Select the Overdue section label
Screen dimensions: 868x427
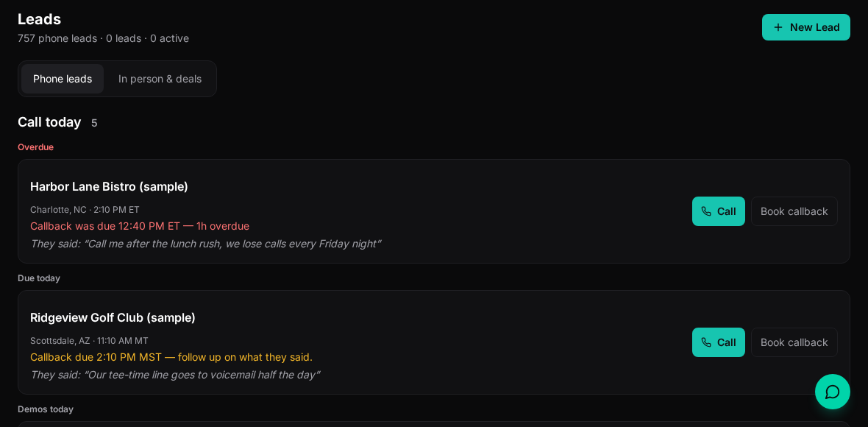click(35, 147)
